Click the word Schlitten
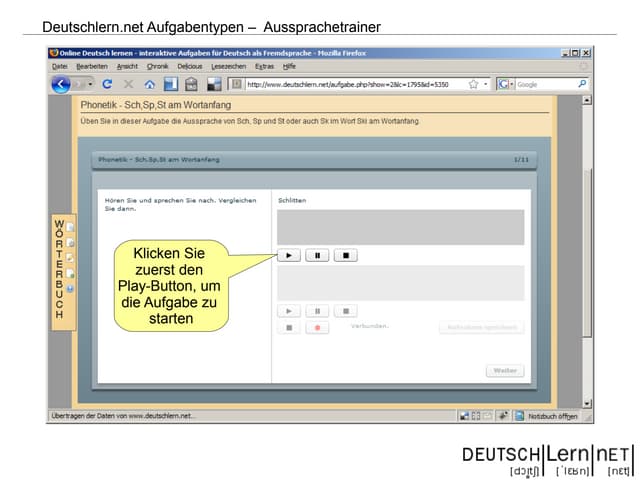This screenshot has width=640, height=480. (x=292, y=200)
